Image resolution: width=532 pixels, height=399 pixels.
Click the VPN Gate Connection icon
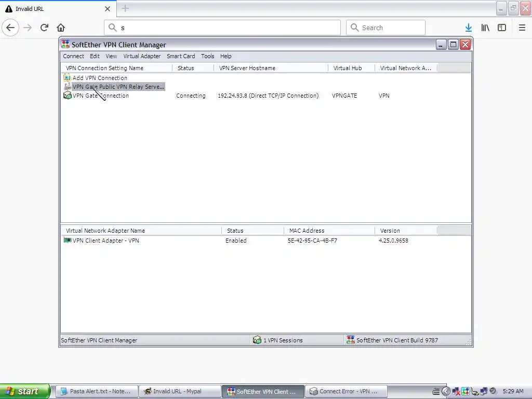coord(67,96)
